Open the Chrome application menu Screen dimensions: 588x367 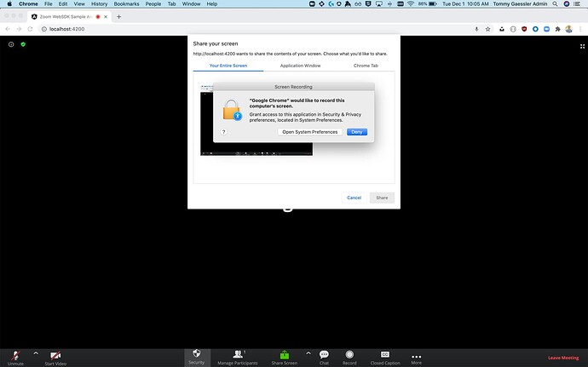pos(28,3)
